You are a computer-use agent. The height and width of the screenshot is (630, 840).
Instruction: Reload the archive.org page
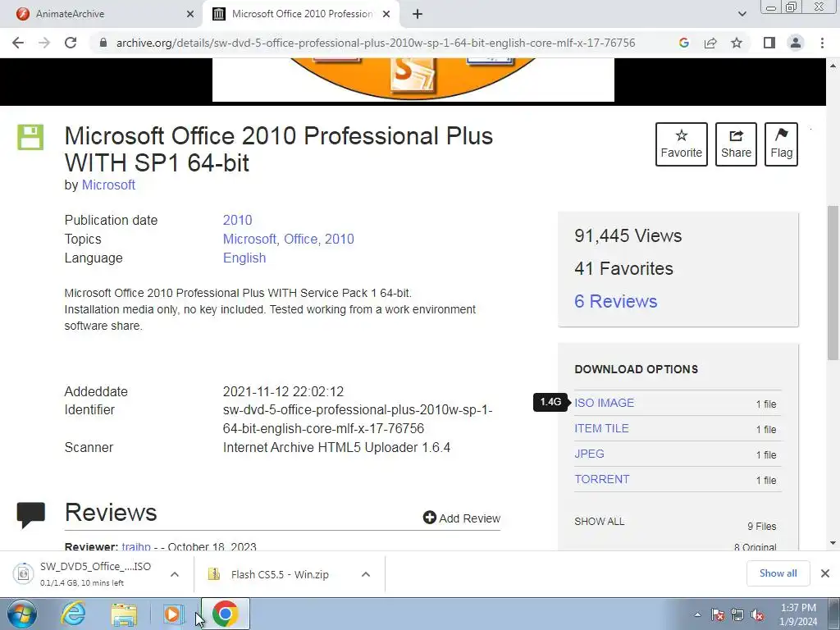(71, 43)
